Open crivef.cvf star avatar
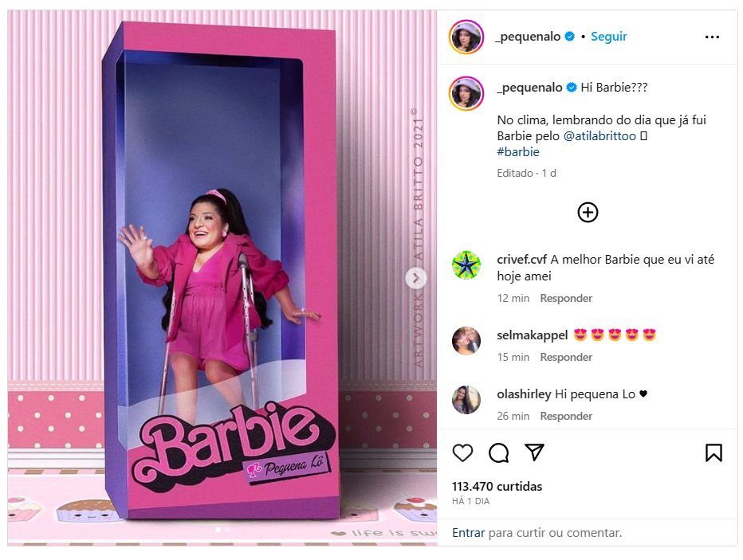 point(466,265)
